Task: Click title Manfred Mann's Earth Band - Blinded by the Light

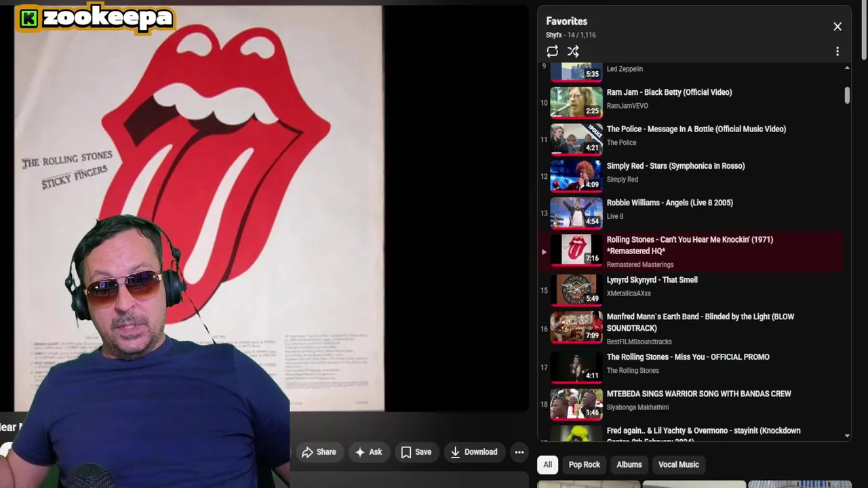Action: (x=700, y=322)
